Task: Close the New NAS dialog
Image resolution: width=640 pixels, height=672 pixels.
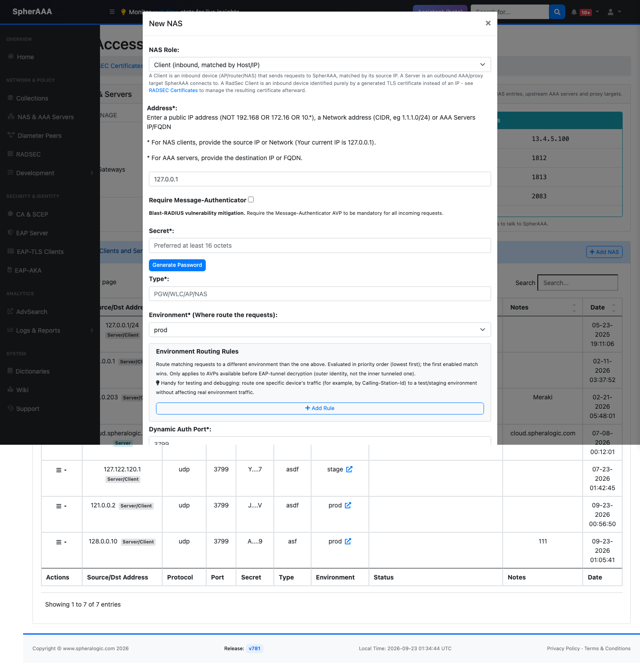Action: 488,23
